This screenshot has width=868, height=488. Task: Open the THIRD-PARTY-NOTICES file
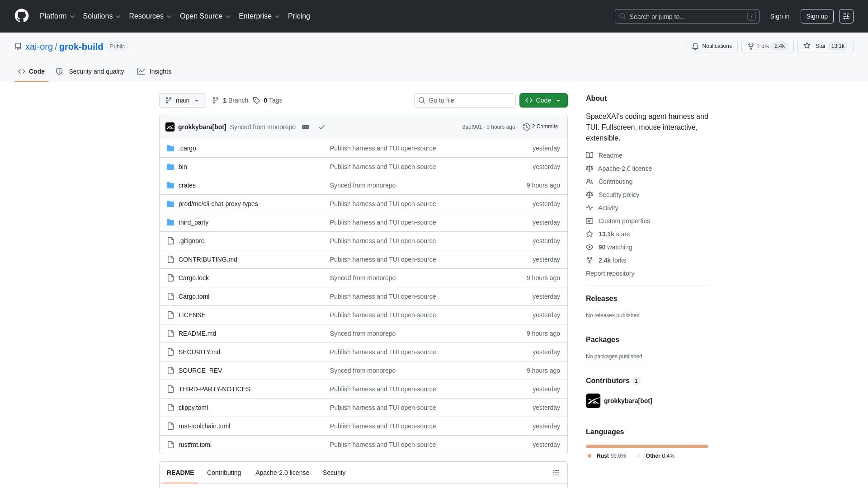(x=214, y=389)
